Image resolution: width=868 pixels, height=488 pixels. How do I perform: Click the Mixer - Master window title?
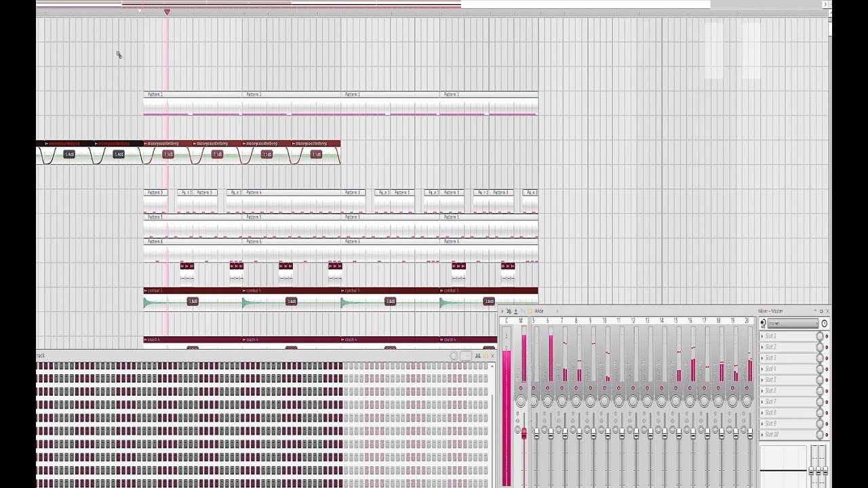pos(770,311)
